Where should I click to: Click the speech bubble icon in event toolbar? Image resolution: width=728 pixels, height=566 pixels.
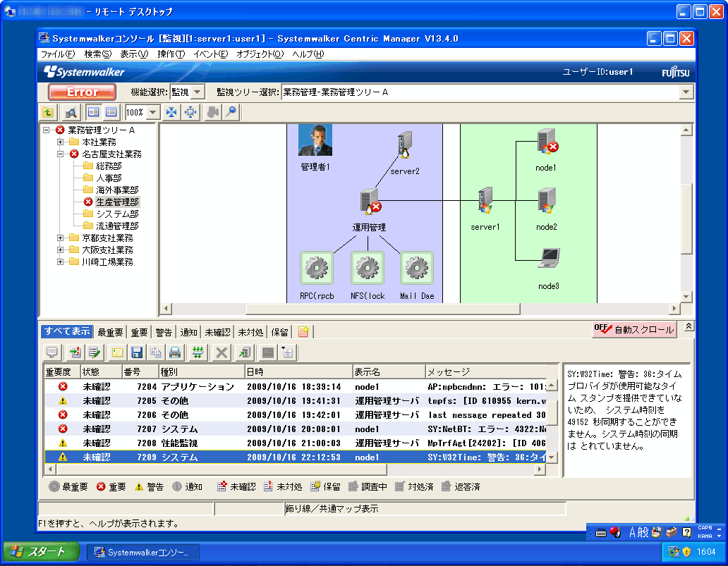pos(52,352)
